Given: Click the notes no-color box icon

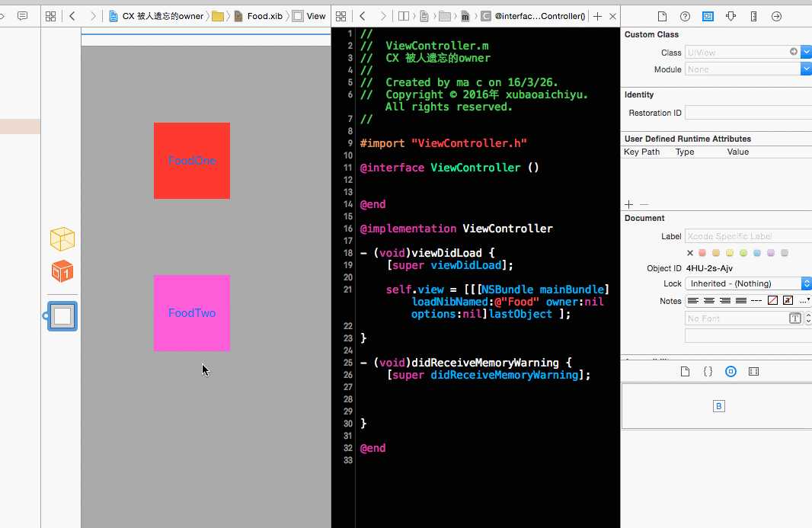Looking at the screenshot, I should point(772,300).
